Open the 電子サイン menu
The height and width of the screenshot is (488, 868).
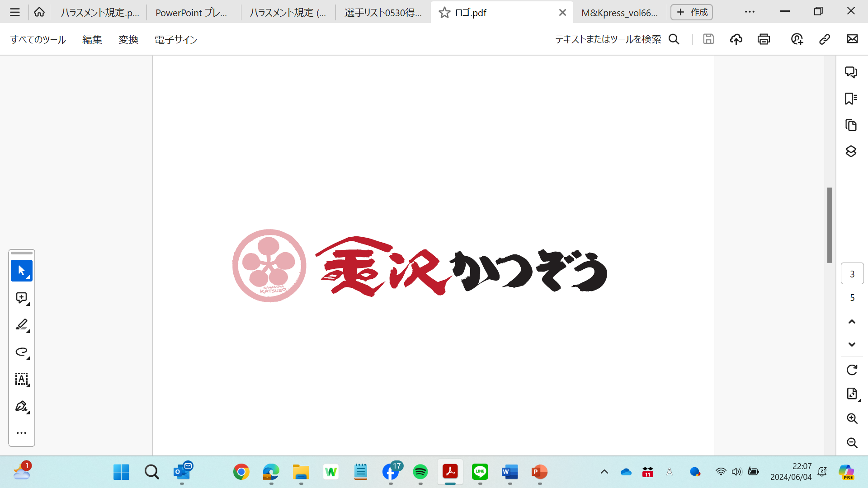(176, 40)
